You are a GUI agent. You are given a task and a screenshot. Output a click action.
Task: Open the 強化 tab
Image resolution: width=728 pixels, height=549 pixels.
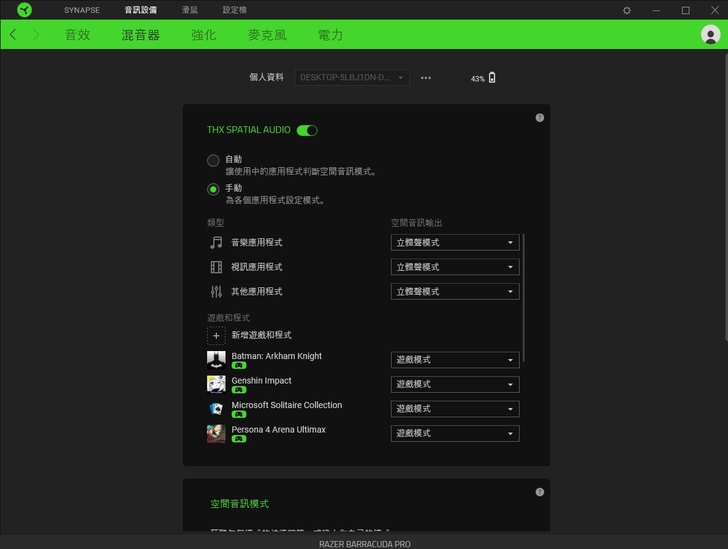point(204,35)
